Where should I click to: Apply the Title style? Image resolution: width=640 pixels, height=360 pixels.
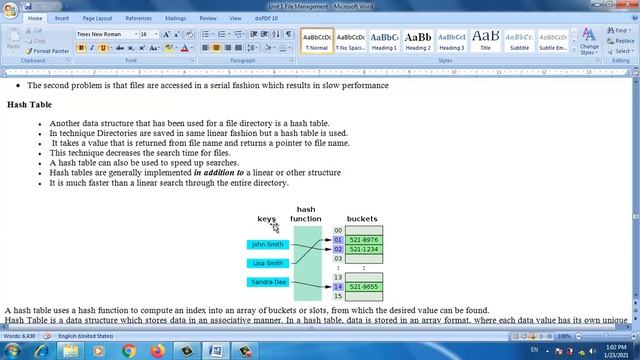coord(485,41)
